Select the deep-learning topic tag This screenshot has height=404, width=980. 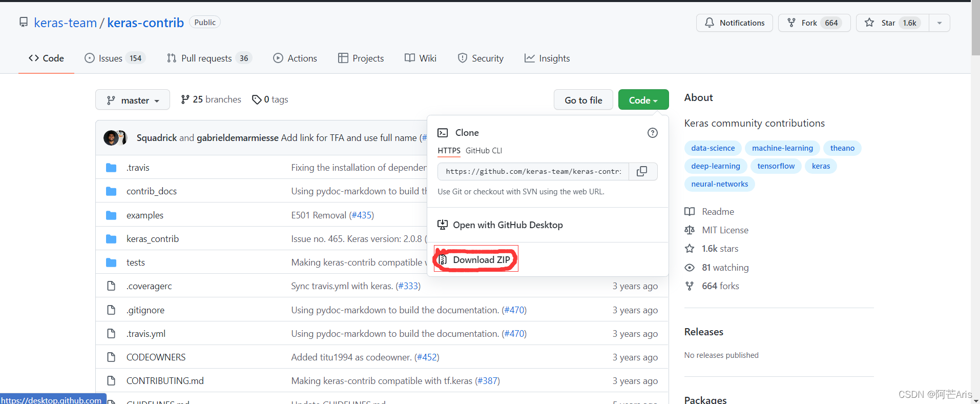click(x=715, y=166)
